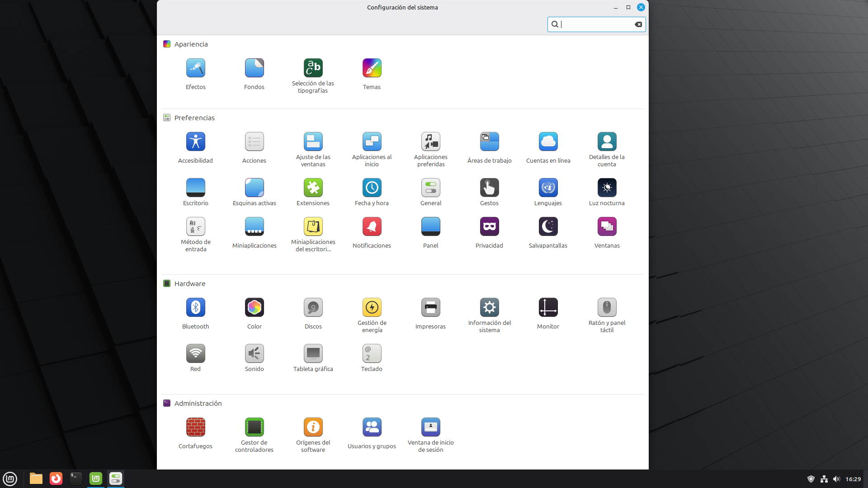Open Gestor de controladores
This screenshot has width=868, height=488.
click(254, 427)
